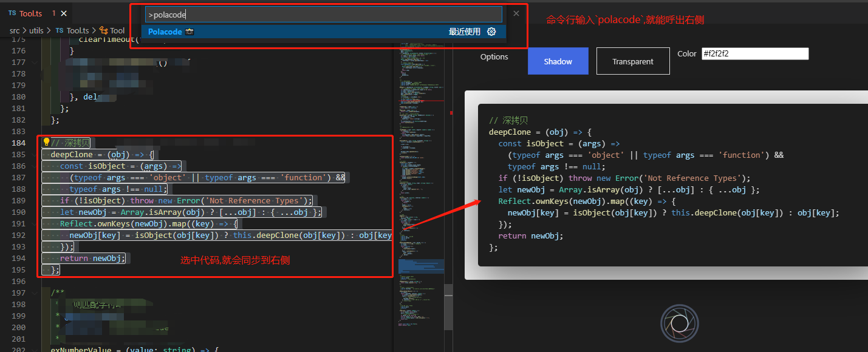Click the Tool class symbol icon in breadcrumb
Screen dimensions: 868x352
[x=103, y=30]
